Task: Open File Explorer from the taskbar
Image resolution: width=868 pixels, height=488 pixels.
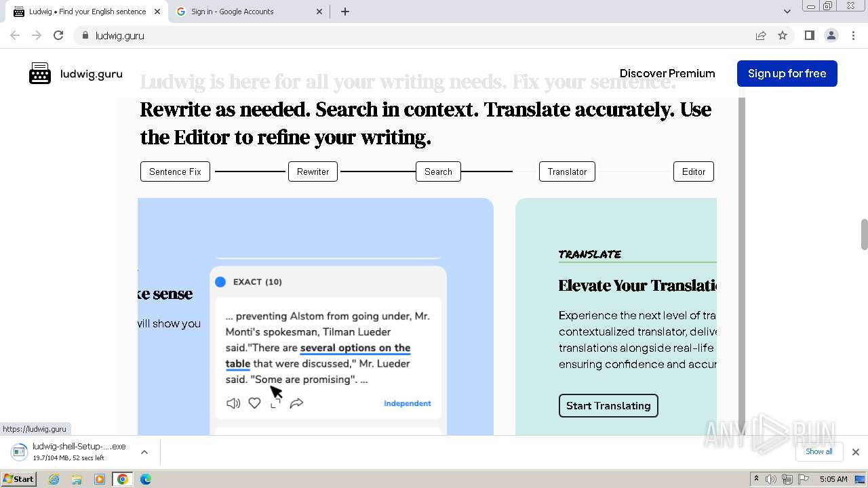Action: [x=77, y=479]
